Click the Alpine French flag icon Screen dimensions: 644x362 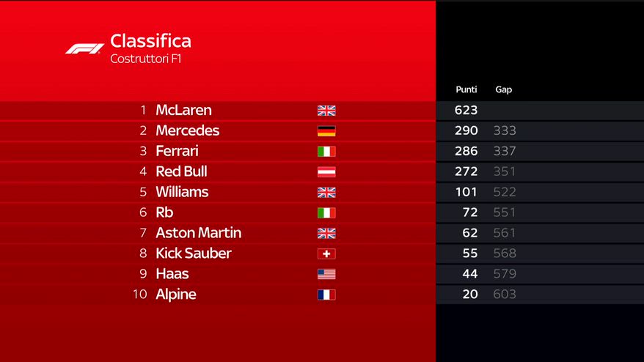[326, 295]
